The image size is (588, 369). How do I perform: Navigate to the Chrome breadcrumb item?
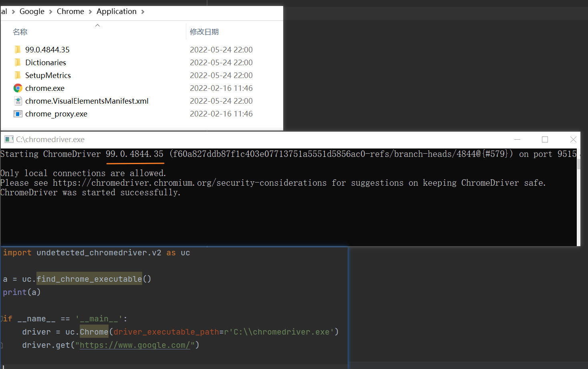(70, 12)
